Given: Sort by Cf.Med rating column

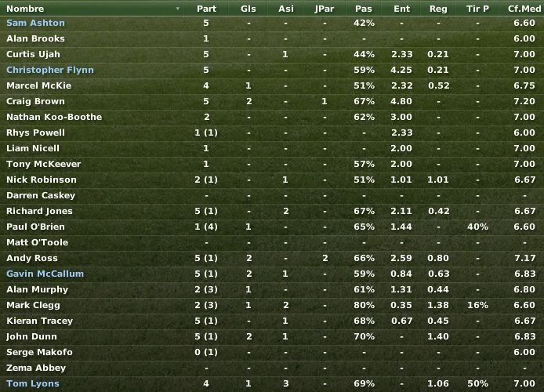Looking at the screenshot, I should [524, 9].
